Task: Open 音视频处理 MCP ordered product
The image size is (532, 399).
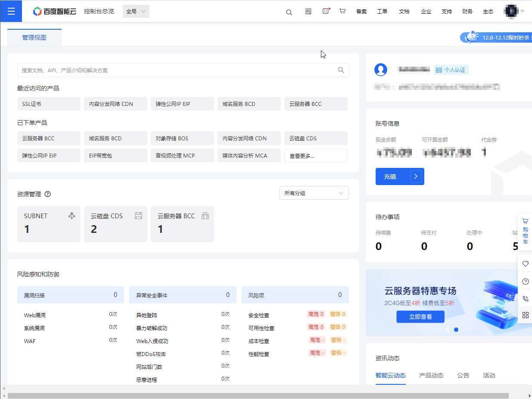Action: pyautogui.click(x=182, y=155)
